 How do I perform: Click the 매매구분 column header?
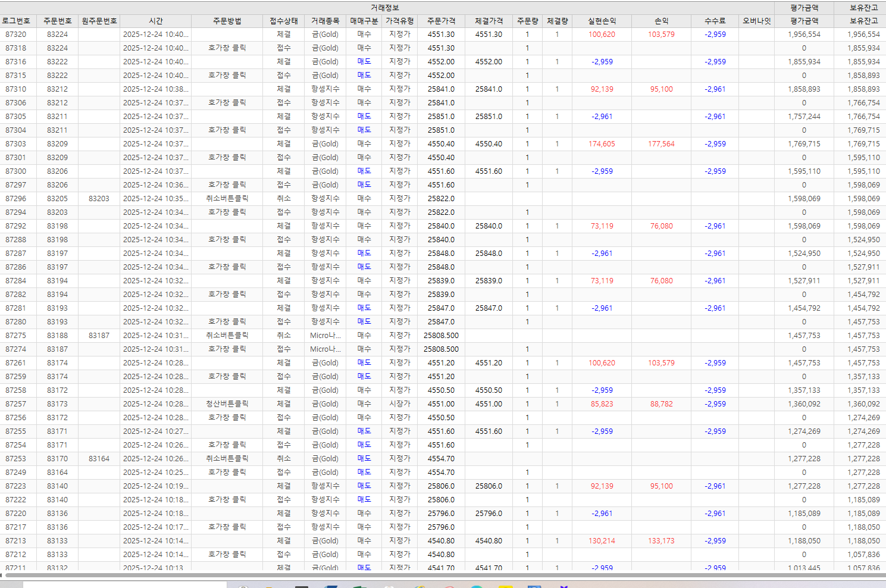[364, 21]
